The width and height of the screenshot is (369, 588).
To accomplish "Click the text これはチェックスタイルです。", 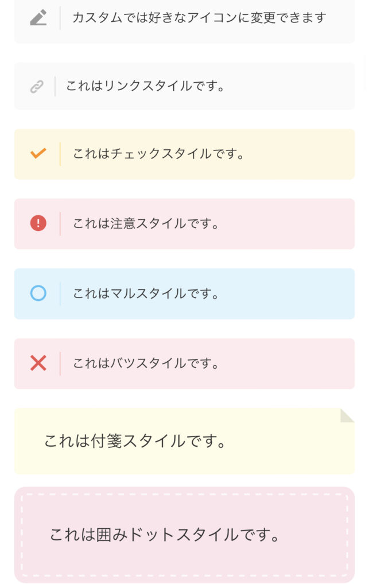I will point(158,154).
